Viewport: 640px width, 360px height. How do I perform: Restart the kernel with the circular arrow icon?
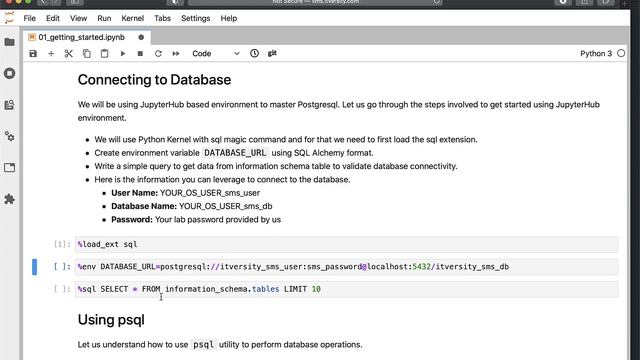[x=158, y=53]
